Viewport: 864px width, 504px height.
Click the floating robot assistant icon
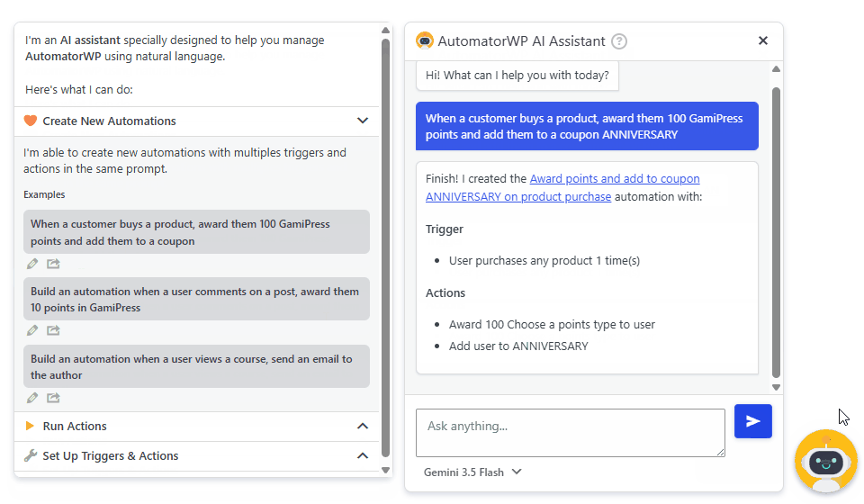825,461
